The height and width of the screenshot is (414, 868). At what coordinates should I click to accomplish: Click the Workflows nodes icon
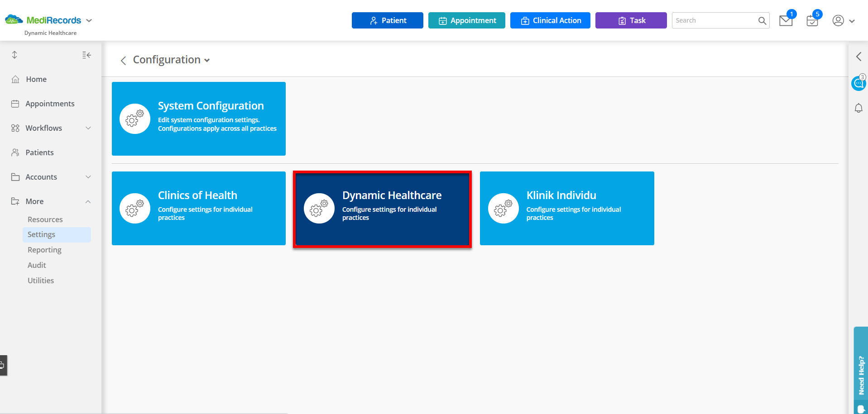coord(15,128)
